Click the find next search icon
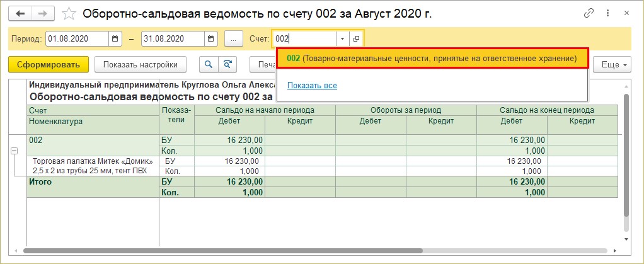Image resolution: width=644 pixels, height=264 pixels. (227, 64)
